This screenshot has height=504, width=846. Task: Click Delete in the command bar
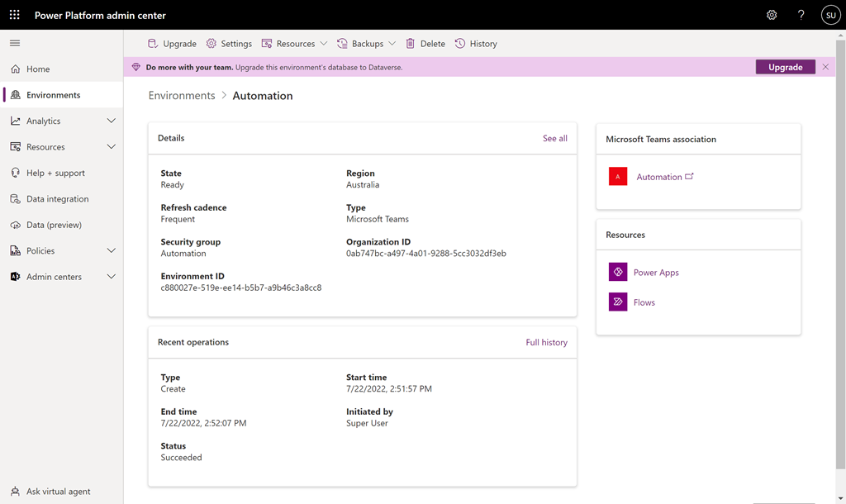pyautogui.click(x=425, y=44)
